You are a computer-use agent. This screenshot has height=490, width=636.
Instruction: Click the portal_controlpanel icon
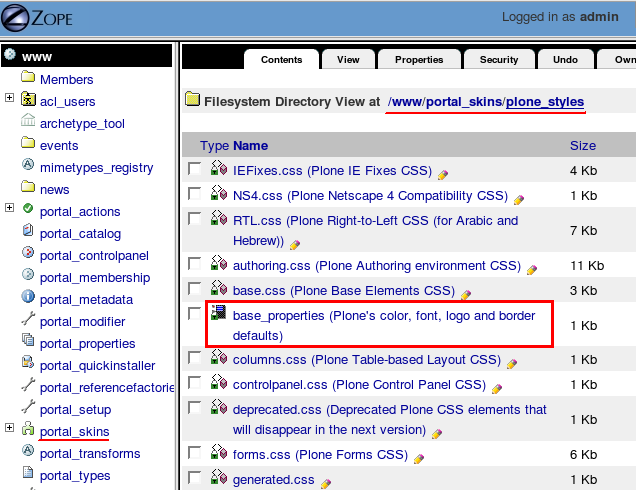click(x=28, y=252)
